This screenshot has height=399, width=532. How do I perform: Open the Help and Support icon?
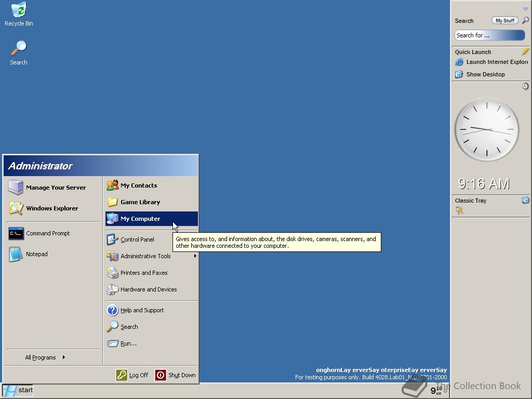pos(112,310)
